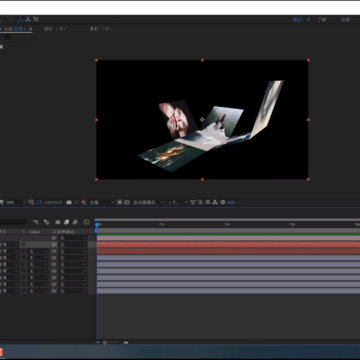Viewport: 360px width, 360px height.
Task: Open TrkMat dropdown on second red layer row
Action: click(x=38, y=251)
